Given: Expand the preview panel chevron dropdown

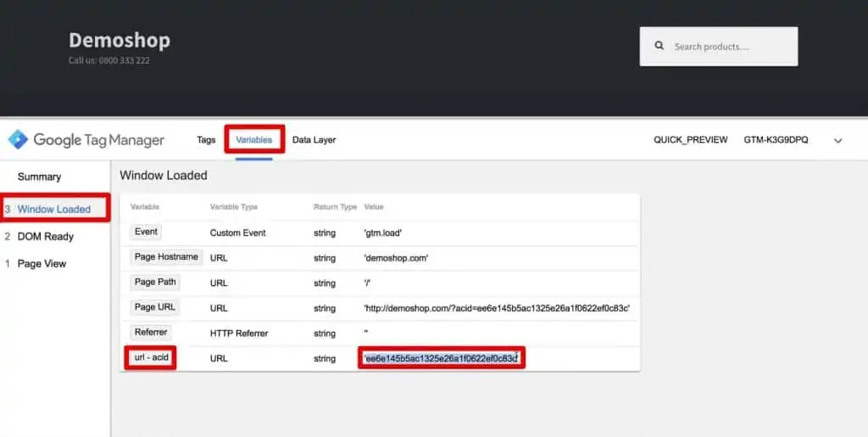Looking at the screenshot, I should pos(837,141).
